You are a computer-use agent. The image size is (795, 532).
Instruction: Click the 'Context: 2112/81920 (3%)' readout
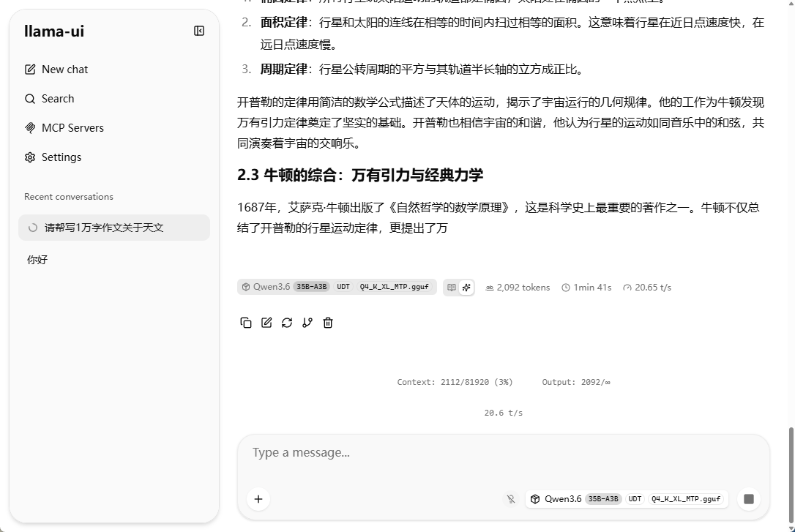(x=455, y=382)
